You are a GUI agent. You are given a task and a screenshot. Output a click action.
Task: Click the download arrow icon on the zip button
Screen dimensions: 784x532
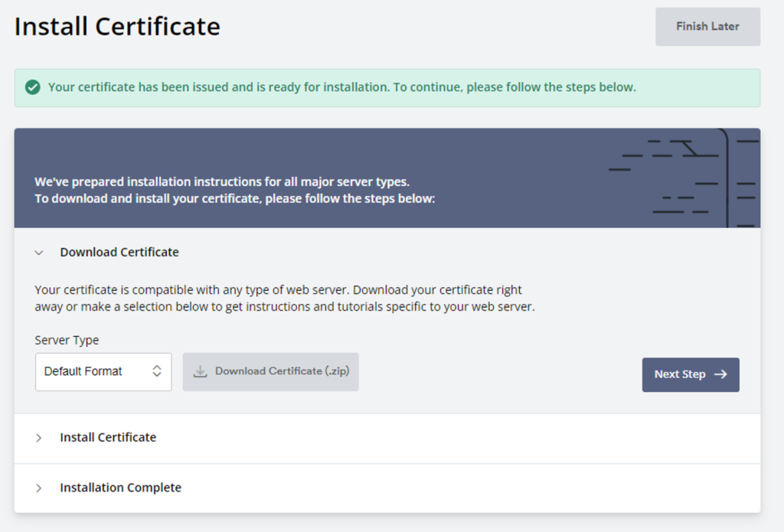point(200,371)
